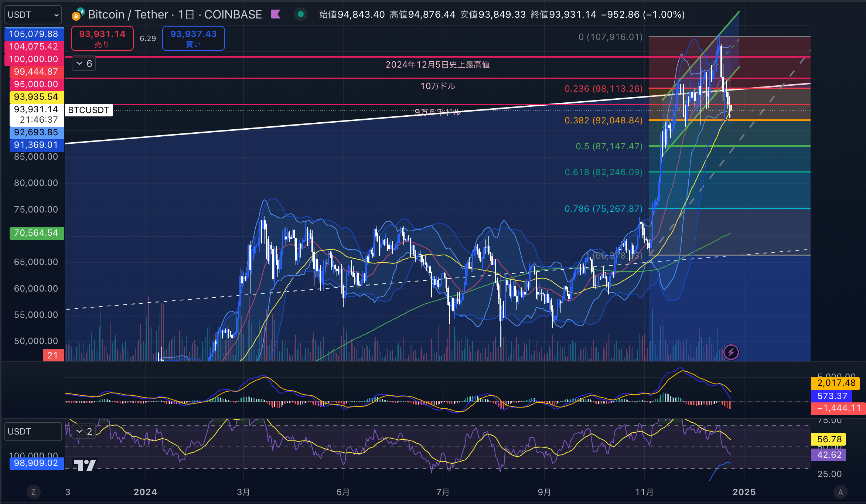
Task: Select the green 70,564.54 price label
Action: pyautogui.click(x=37, y=233)
